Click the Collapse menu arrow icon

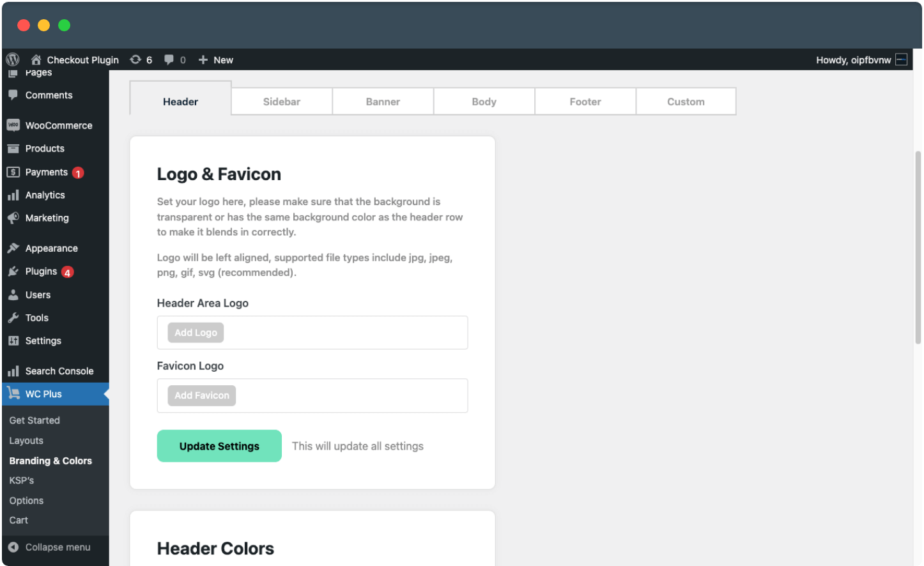pos(13,547)
